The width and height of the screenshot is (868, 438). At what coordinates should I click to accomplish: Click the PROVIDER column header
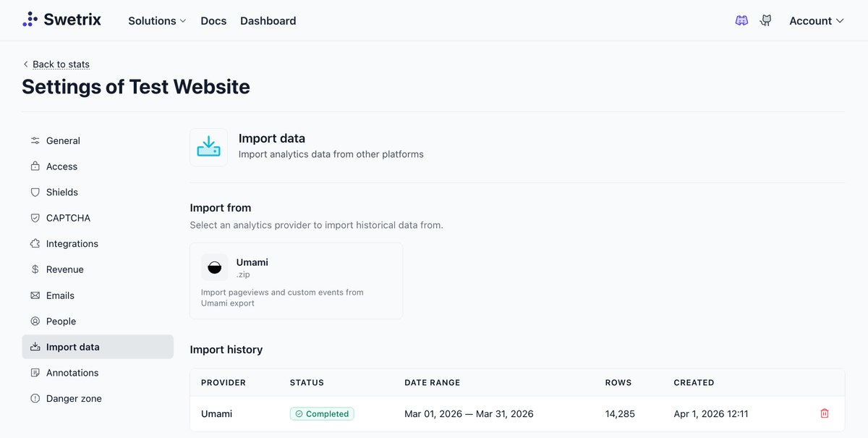[x=224, y=382]
